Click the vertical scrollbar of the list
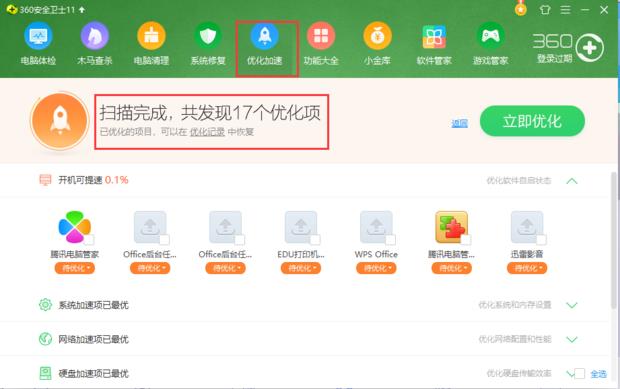This screenshot has height=389, width=620. pyautogui.click(x=613, y=240)
